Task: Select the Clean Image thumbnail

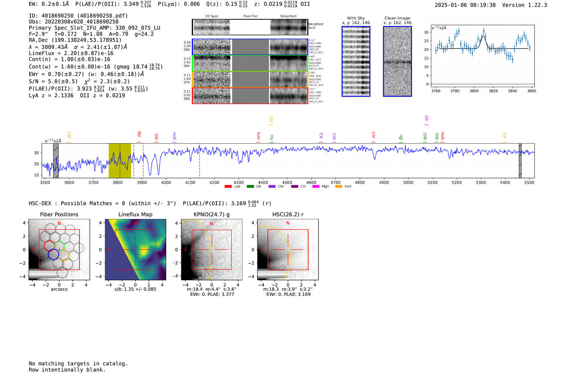Action: pyautogui.click(x=397, y=61)
